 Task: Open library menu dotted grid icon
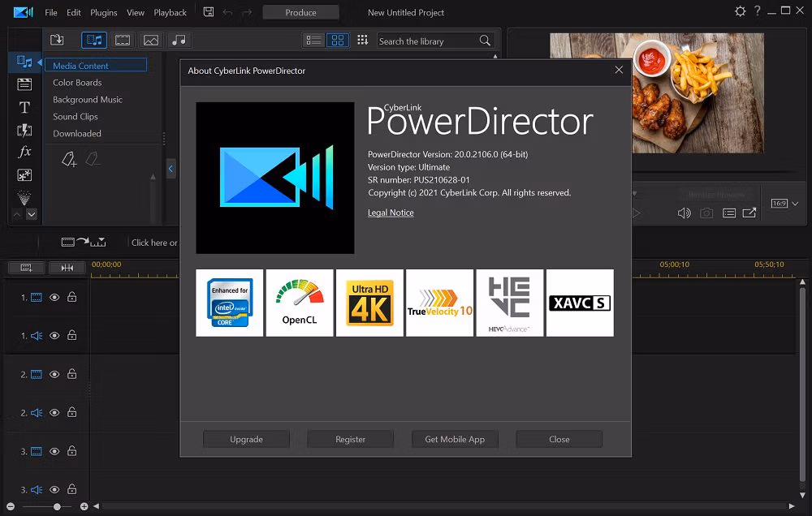point(362,40)
